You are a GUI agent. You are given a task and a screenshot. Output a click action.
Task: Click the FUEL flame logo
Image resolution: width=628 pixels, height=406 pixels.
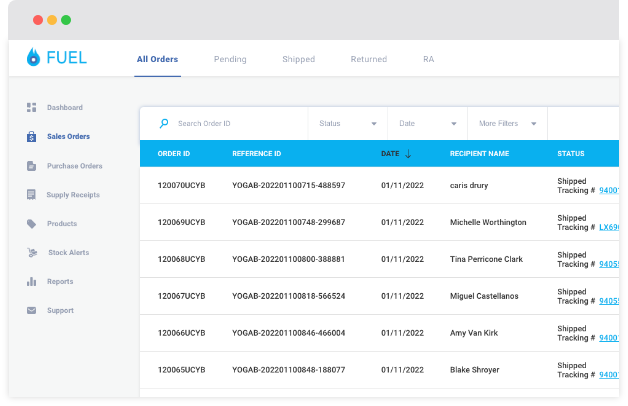pyautogui.click(x=33, y=58)
